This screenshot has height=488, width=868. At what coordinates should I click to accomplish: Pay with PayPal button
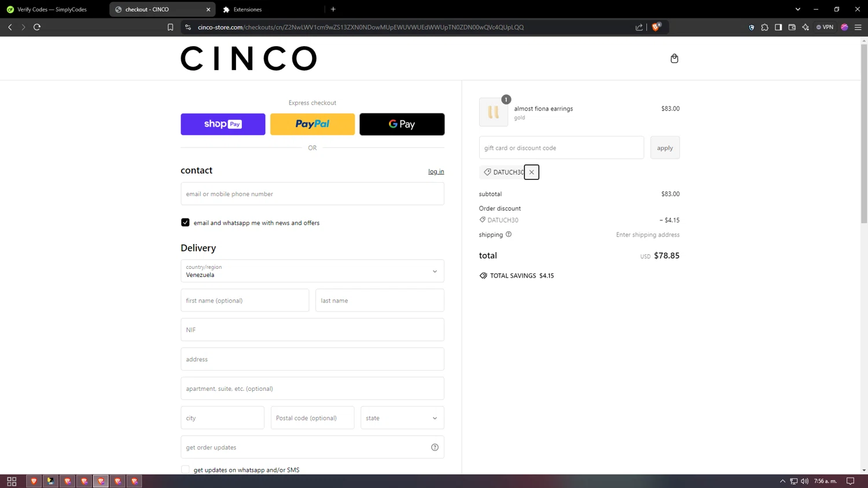[312, 124]
